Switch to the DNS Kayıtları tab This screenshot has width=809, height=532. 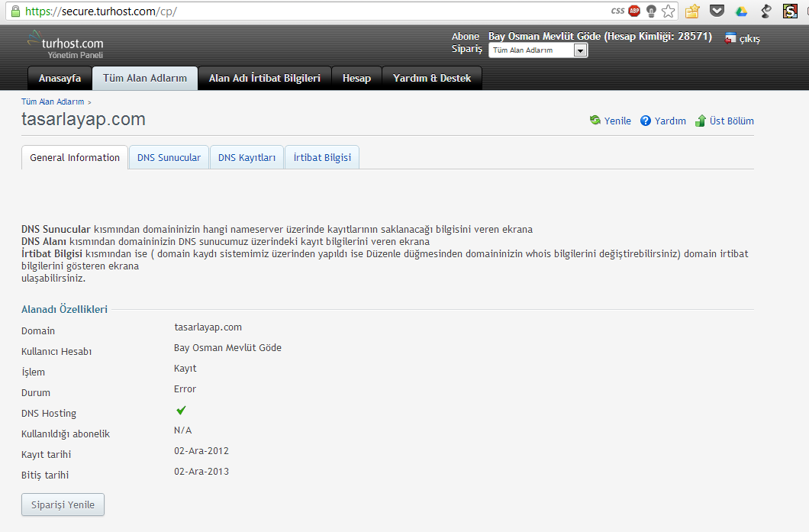click(247, 157)
